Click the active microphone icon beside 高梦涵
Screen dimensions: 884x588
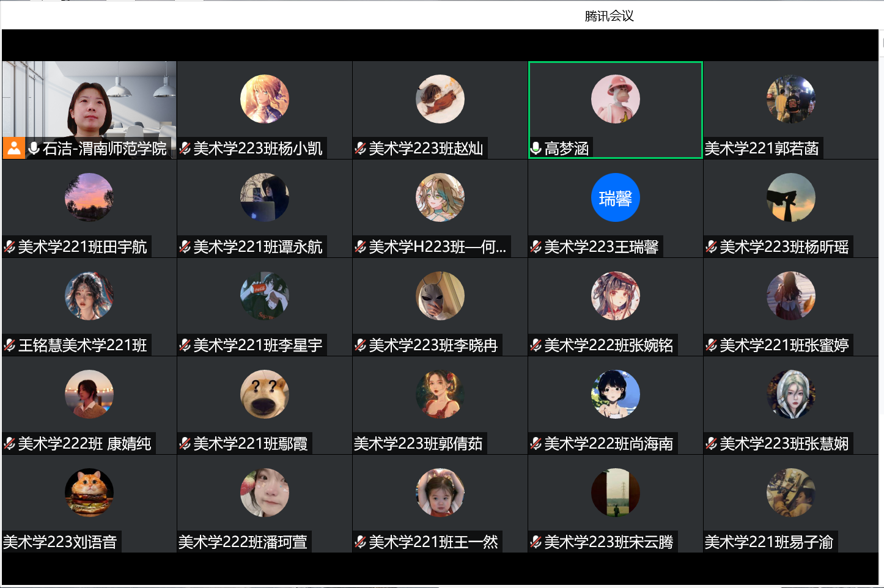(536, 149)
